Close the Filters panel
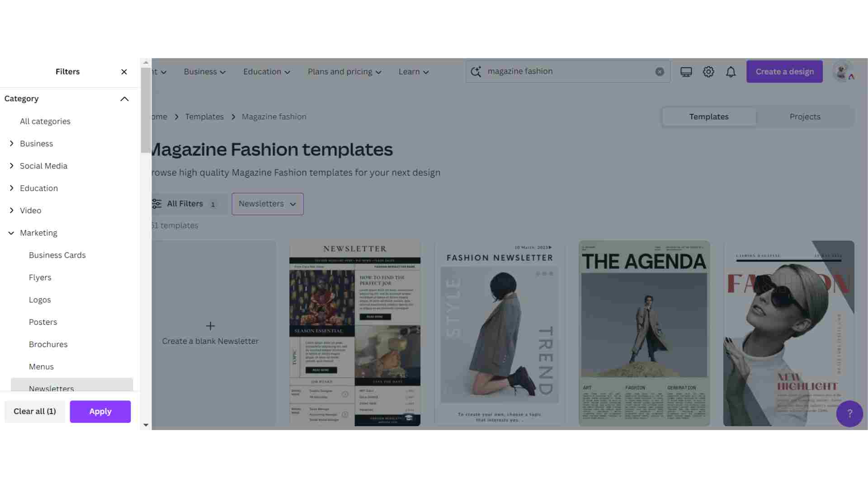The height and width of the screenshot is (488, 868). 124,72
